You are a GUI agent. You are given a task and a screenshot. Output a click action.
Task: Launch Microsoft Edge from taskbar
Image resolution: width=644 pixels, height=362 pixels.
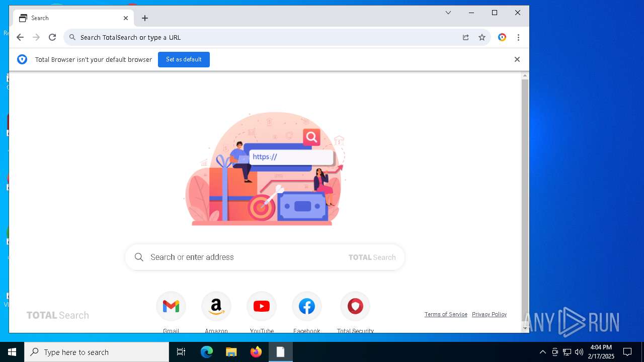[207, 352]
